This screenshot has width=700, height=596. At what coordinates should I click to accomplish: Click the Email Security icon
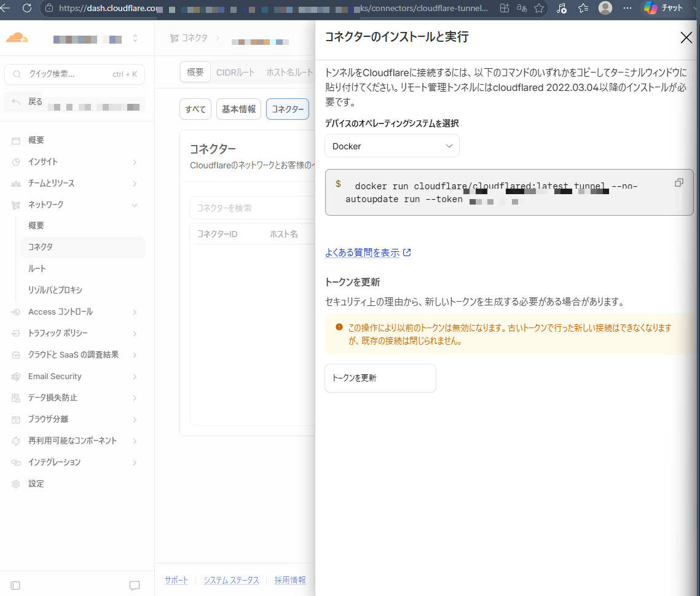click(16, 377)
